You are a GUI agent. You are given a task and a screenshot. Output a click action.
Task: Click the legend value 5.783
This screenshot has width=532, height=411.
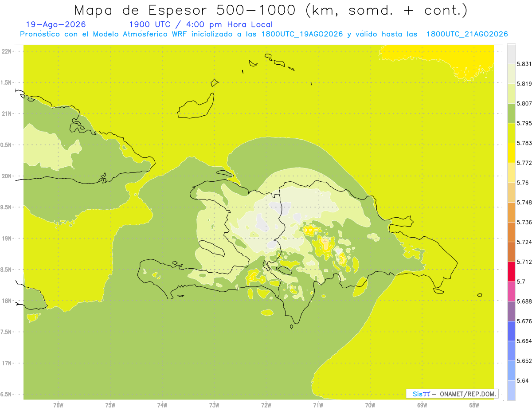(x=524, y=143)
